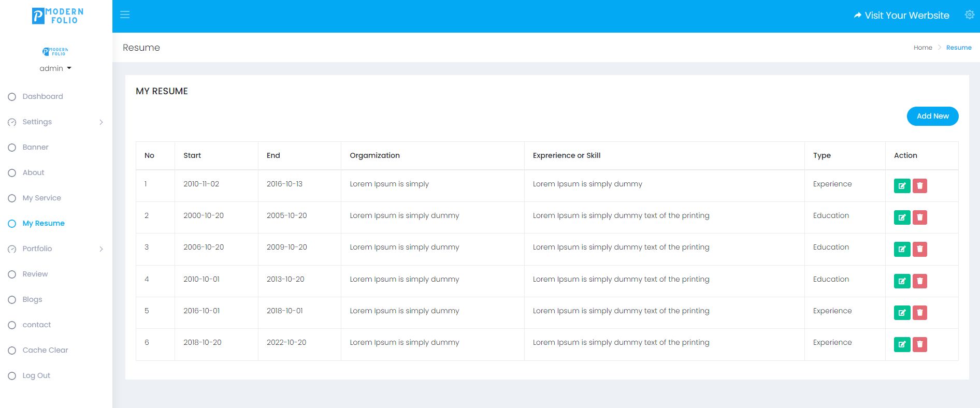Click the hamburger menu icon in top bar

pos(125,15)
